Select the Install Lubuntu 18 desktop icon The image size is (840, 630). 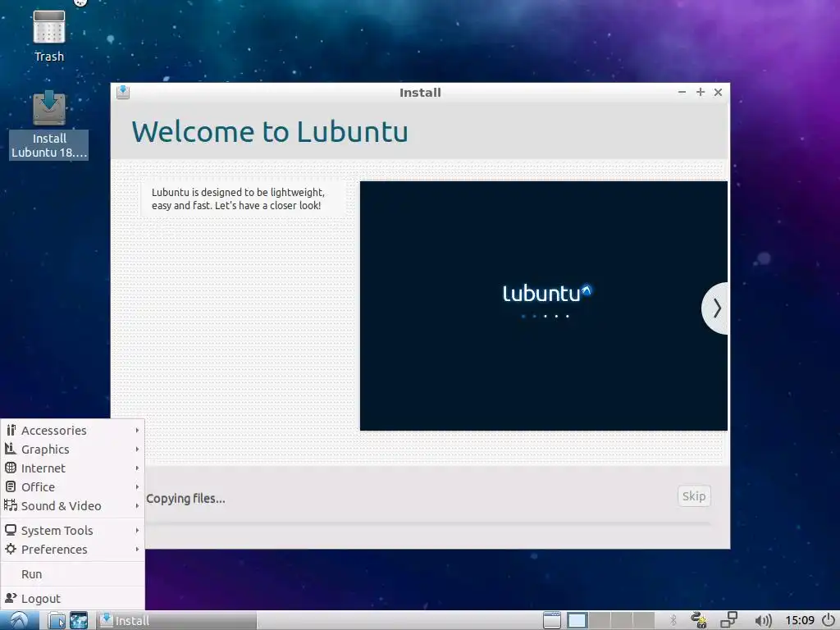pos(48,125)
